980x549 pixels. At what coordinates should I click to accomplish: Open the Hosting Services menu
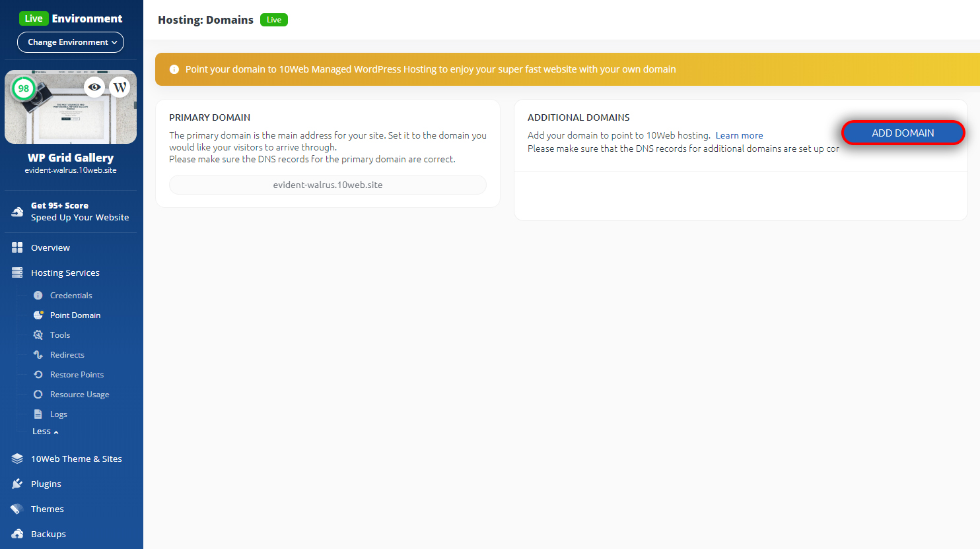click(x=65, y=273)
